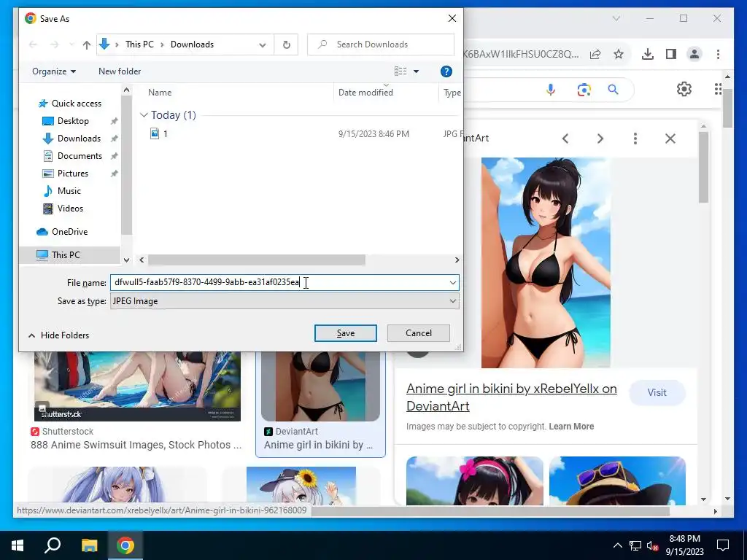747x560 pixels.
Task: Open Chrome downloads icon
Action: [x=648, y=54]
